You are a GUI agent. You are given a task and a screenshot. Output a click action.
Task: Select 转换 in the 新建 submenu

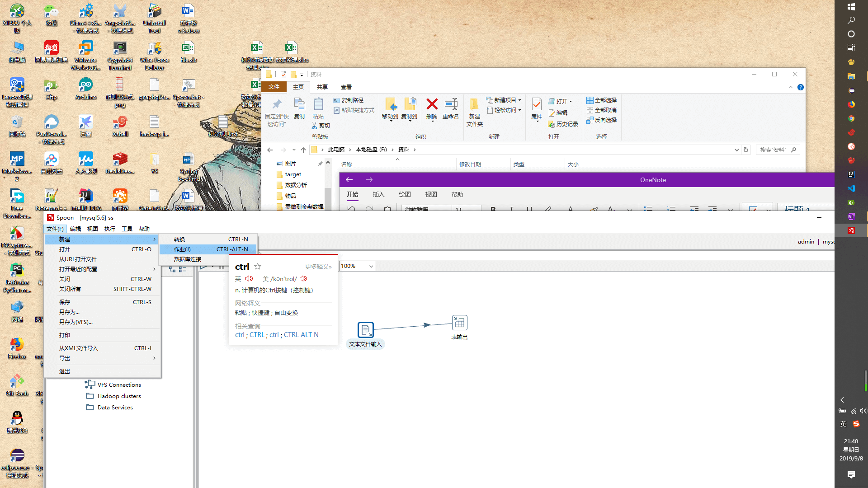208,239
